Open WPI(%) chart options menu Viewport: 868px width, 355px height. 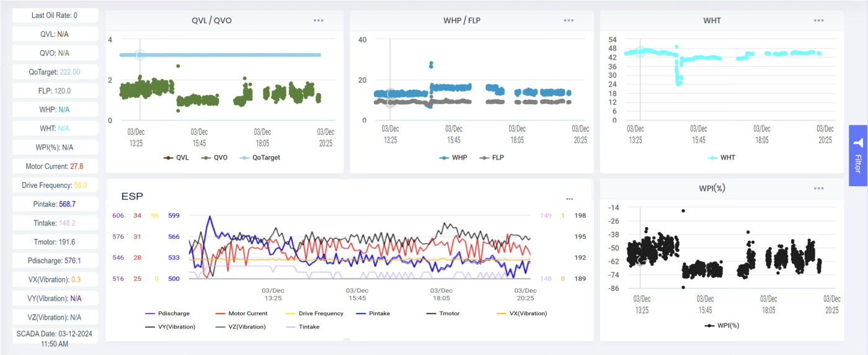(x=819, y=188)
